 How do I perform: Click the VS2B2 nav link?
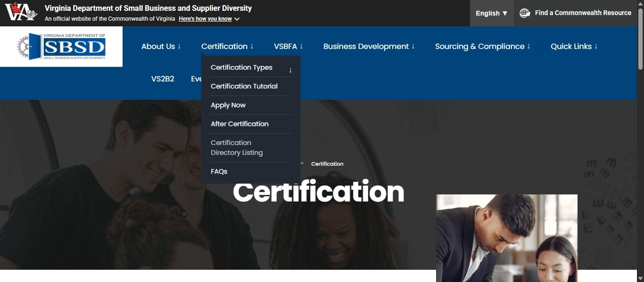click(x=163, y=79)
